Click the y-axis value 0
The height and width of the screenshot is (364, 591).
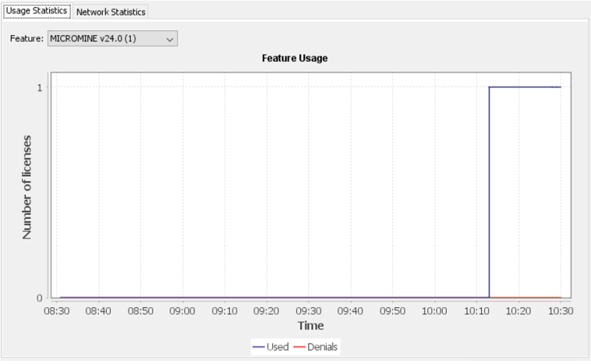[40, 298]
